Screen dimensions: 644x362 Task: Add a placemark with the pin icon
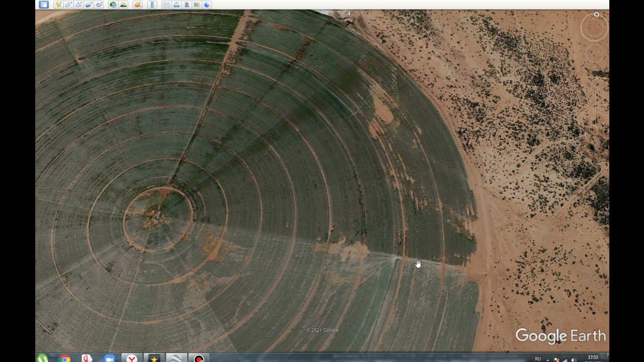click(58, 5)
